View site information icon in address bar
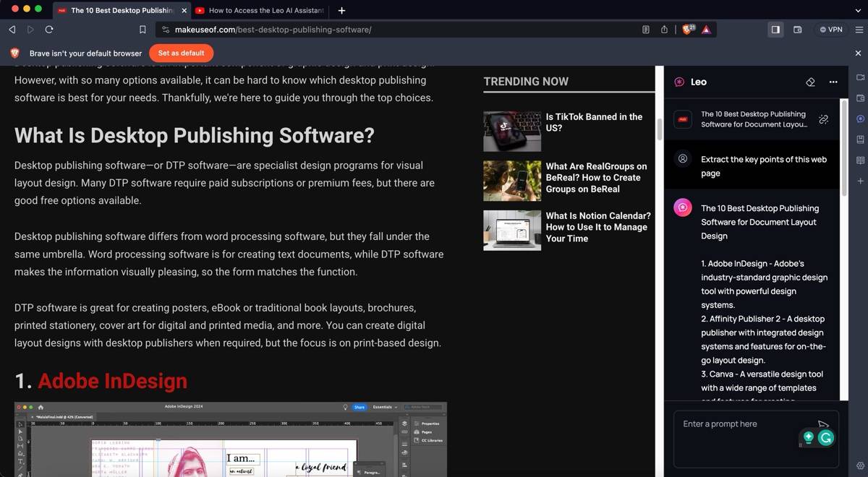Screen dimensions: 868x477 (x=166, y=30)
